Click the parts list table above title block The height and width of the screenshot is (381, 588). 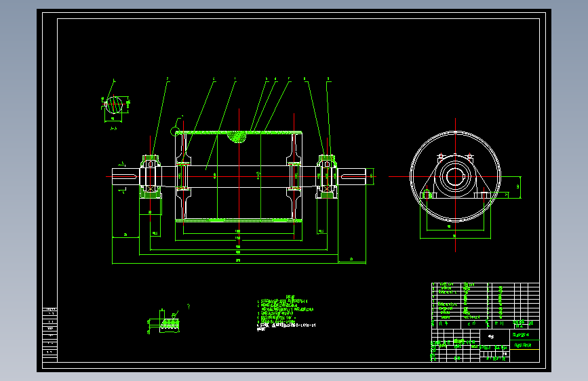pyautogui.click(x=485, y=306)
